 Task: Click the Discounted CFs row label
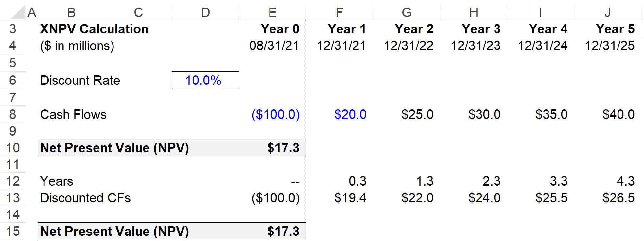[x=85, y=198]
